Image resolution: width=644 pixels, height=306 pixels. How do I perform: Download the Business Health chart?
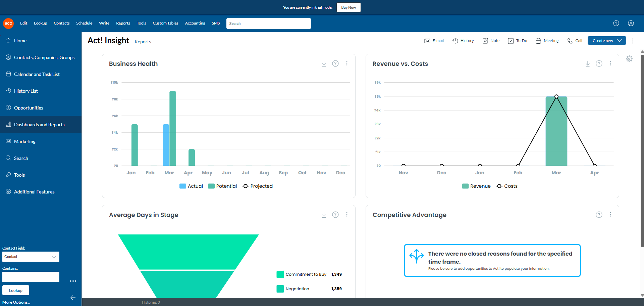coord(324,64)
